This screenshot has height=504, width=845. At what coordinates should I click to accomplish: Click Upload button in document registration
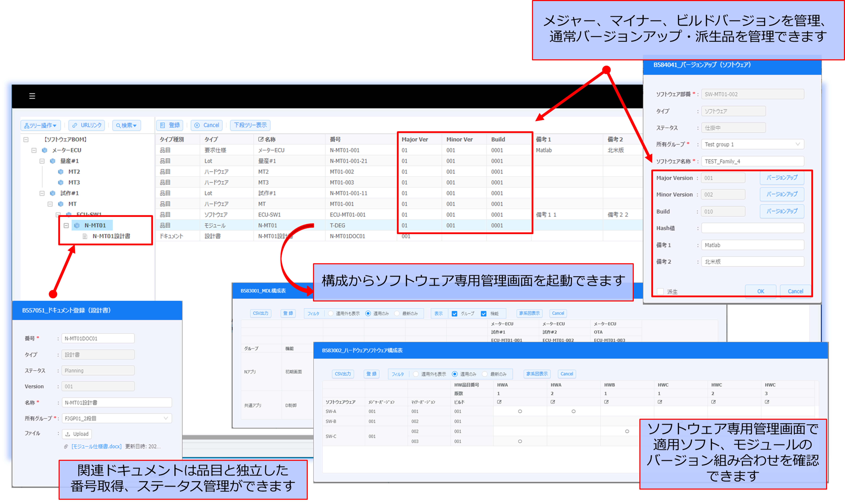click(x=77, y=434)
